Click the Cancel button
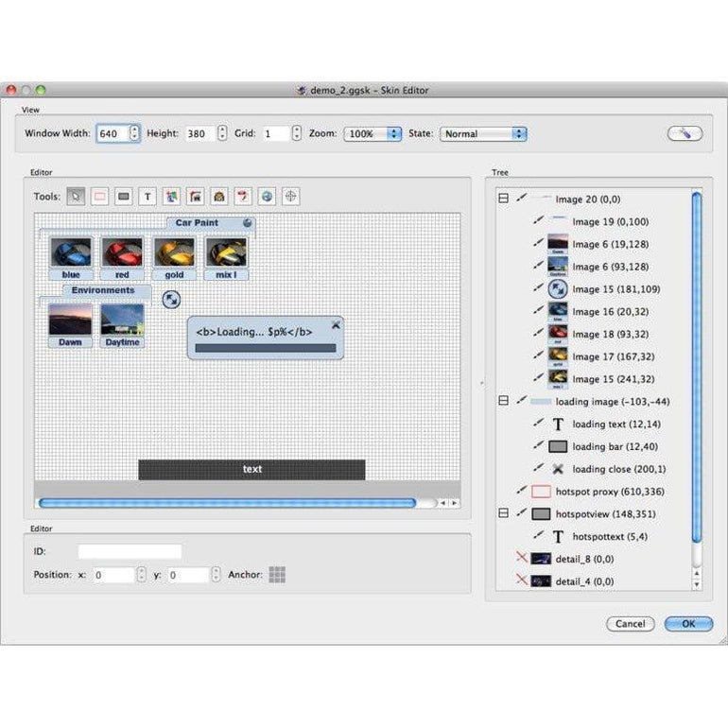This screenshot has height=728, width=728. point(630,624)
